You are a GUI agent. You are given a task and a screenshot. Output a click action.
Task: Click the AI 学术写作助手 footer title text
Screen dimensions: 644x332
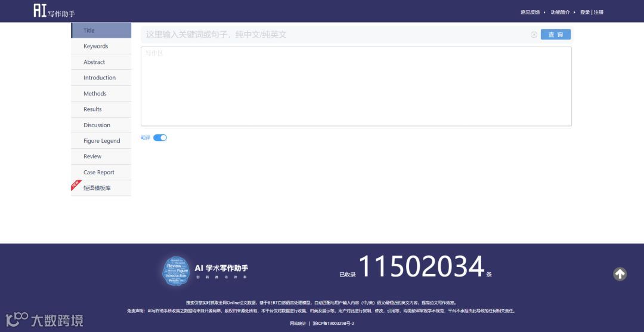coord(221,268)
